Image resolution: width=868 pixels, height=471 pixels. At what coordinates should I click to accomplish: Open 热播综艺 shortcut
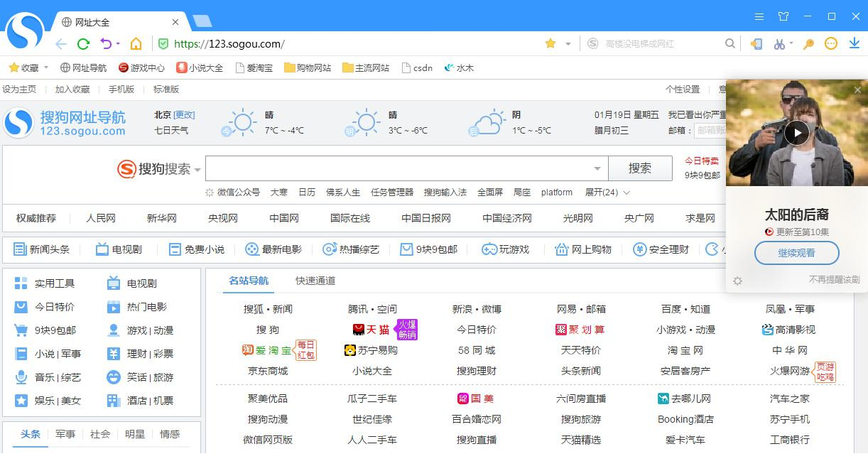(351, 249)
